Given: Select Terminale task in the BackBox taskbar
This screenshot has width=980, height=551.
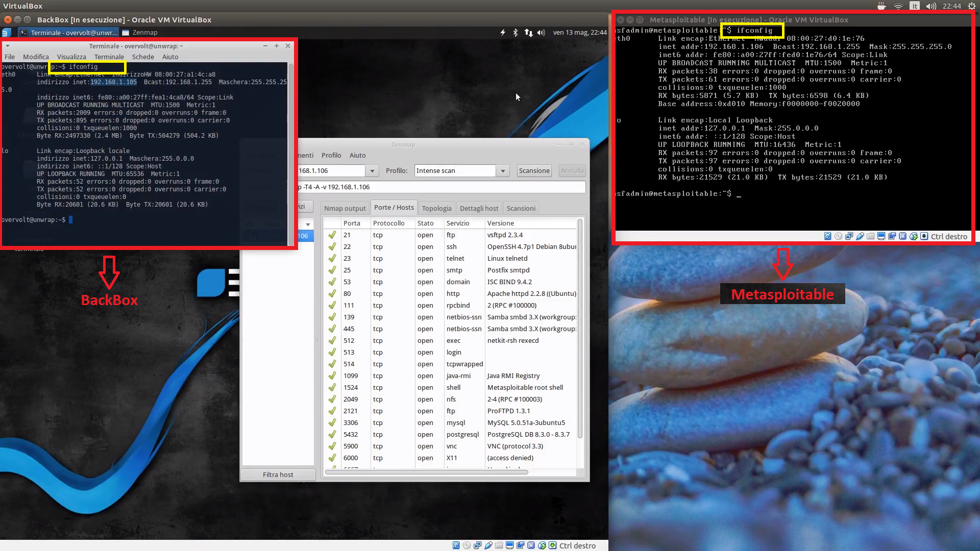Looking at the screenshot, I should point(68,32).
